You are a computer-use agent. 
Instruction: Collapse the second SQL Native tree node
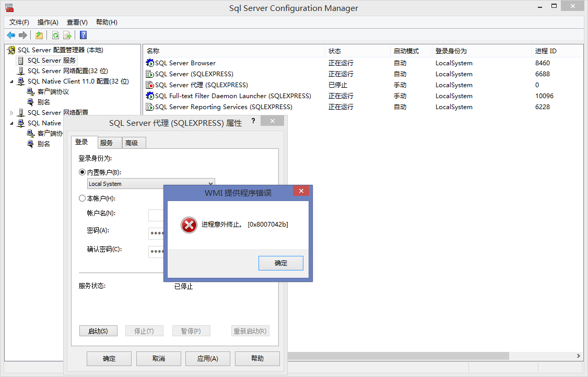pyautogui.click(x=11, y=123)
